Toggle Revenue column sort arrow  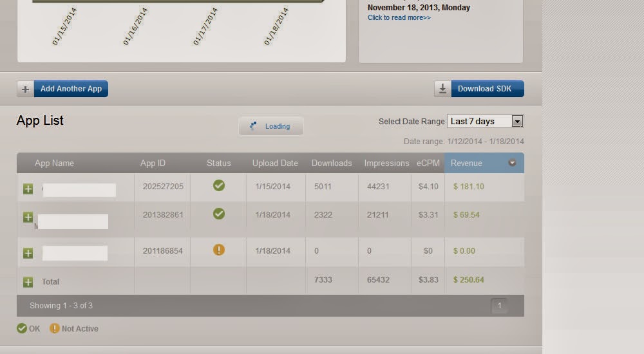click(512, 163)
